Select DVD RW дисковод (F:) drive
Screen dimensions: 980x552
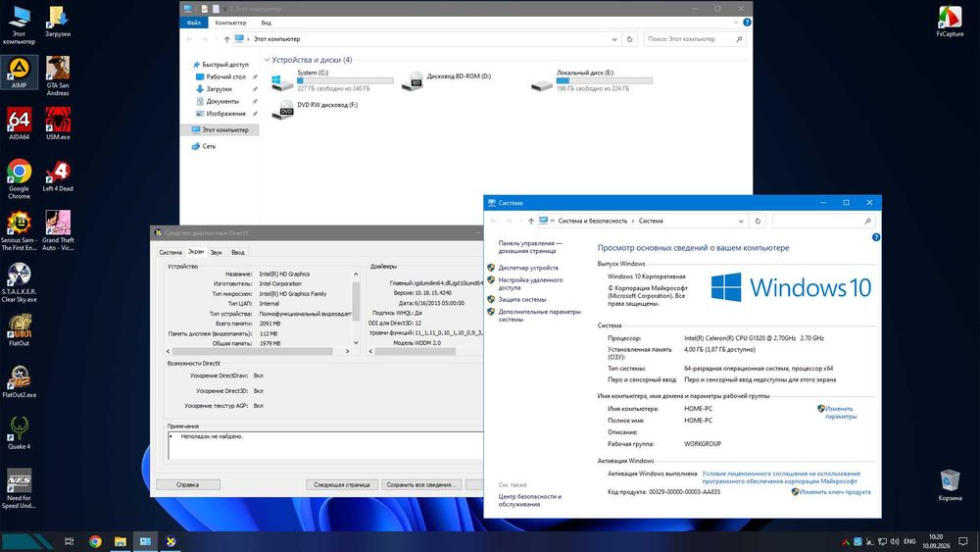(x=315, y=109)
